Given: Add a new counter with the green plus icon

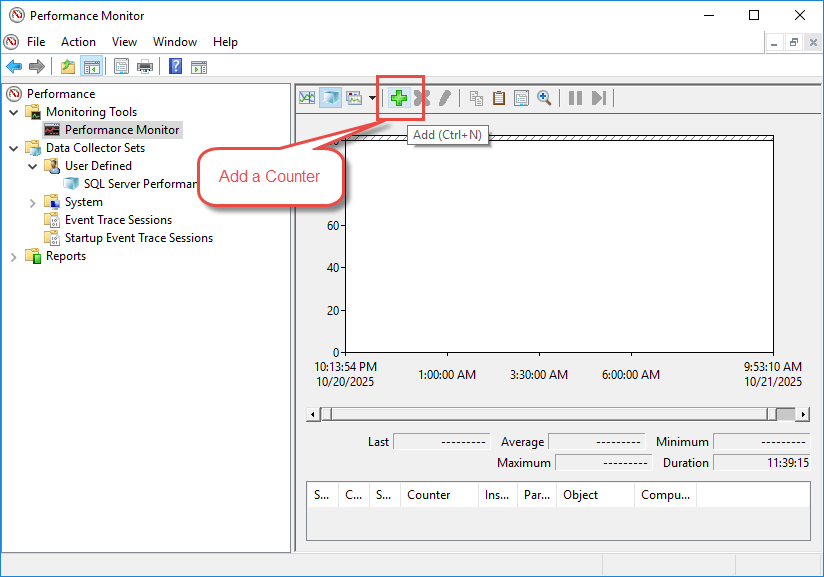Looking at the screenshot, I should [398, 97].
